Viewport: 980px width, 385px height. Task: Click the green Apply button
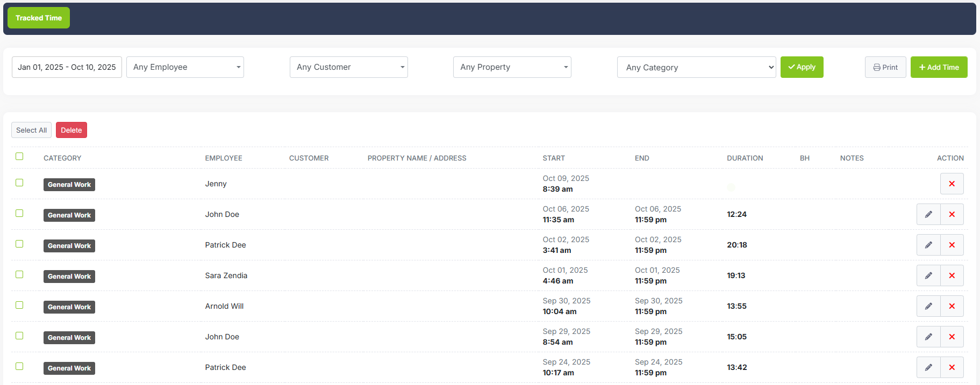pos(802,67)
